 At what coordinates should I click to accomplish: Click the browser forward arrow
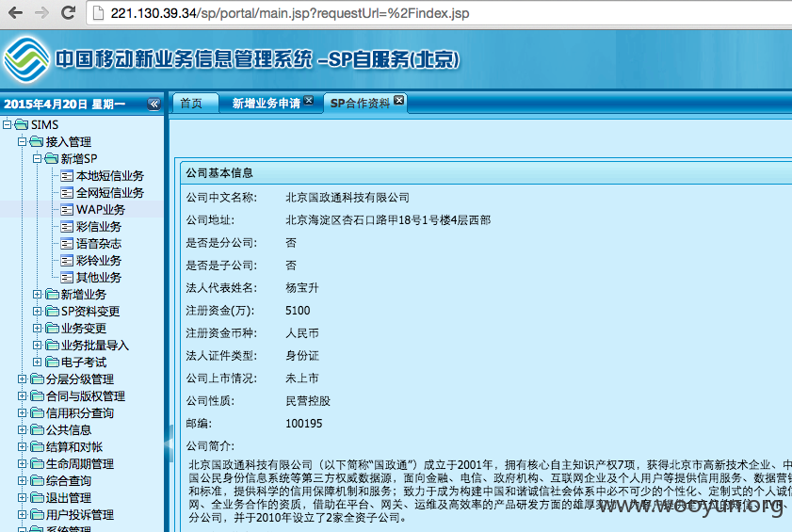[42, 12]
